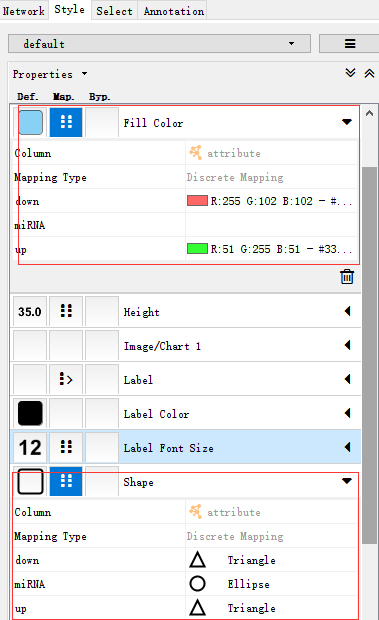Screen dimensions: 379x620
Task: Open Label passthrough mapping icon
Action: pos(66,379)
